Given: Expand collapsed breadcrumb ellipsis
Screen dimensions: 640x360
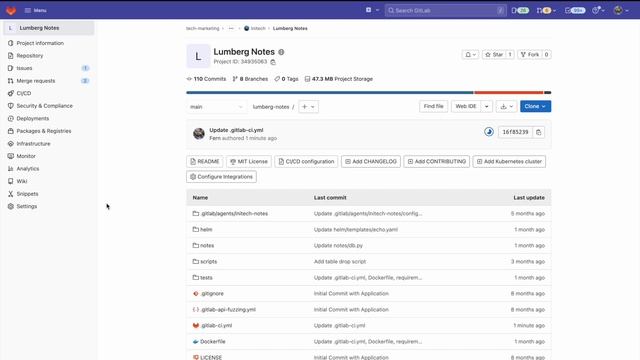Looking at the screenshot, I should pyautogui.click(x=231, y=29).
